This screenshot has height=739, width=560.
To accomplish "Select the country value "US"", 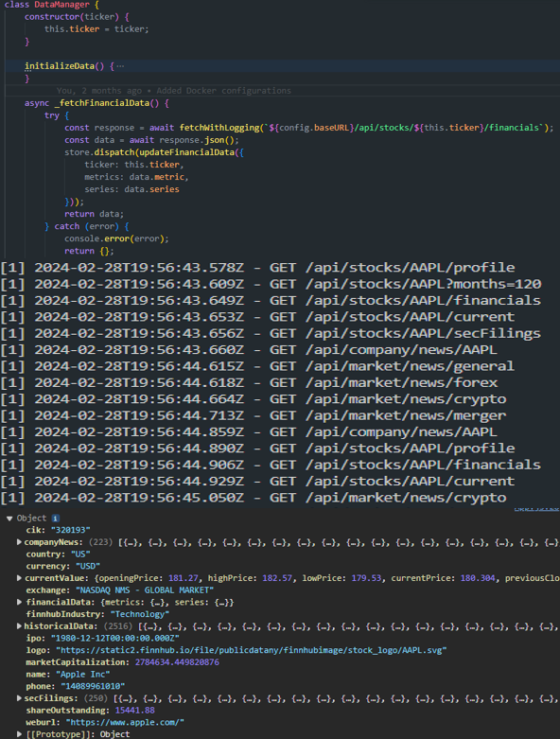I will pos(80,554).
